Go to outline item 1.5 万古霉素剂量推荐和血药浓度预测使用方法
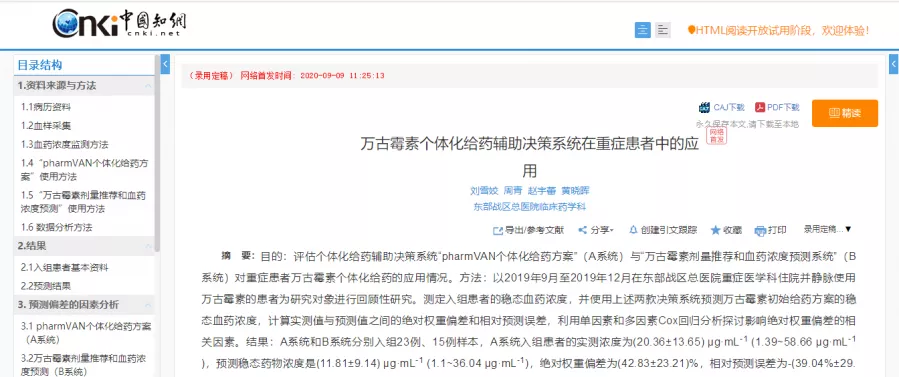Viewport: 899px width, 377px height. 83,202
